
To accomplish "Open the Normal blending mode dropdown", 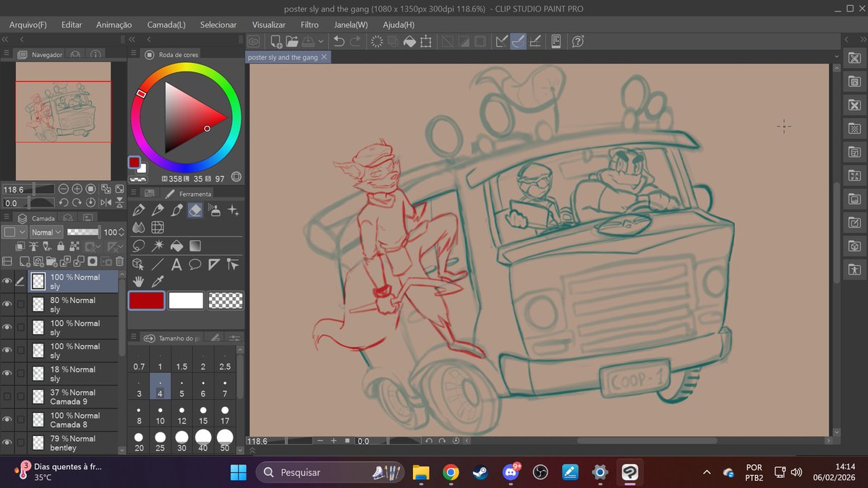I will point(46,232).
